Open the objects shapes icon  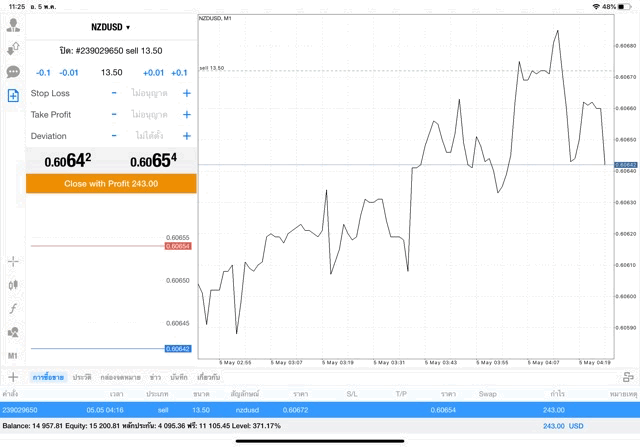click(x=13, y=332)
